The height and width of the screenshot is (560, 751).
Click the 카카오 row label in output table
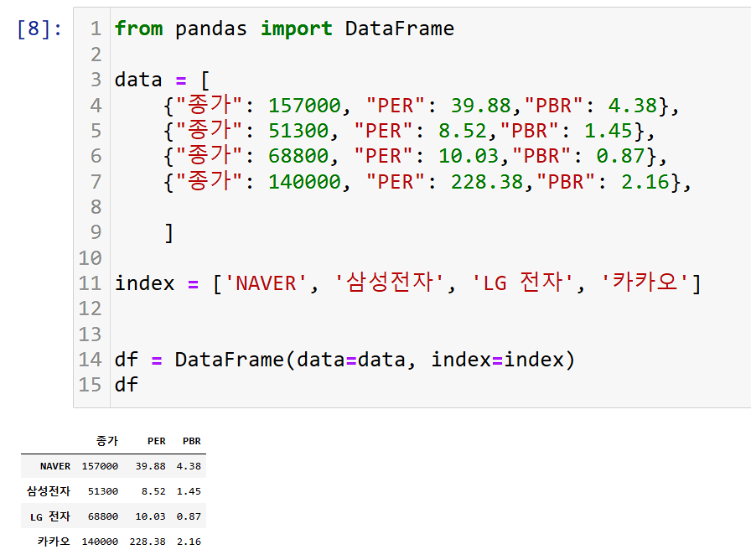(x=54, y=542)
